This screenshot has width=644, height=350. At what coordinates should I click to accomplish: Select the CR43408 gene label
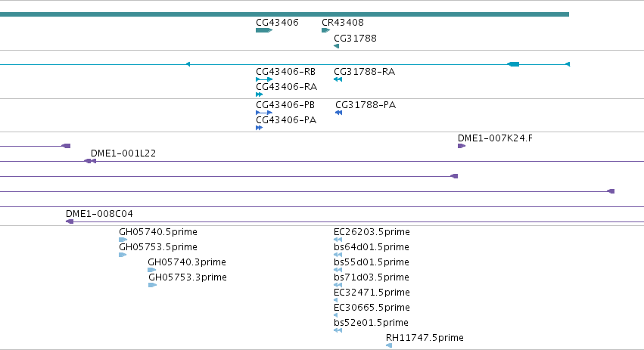click(x=343, y=23)
